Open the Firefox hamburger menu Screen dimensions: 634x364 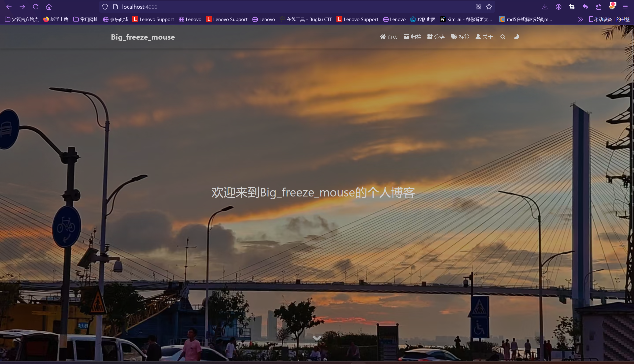[625, 7]
